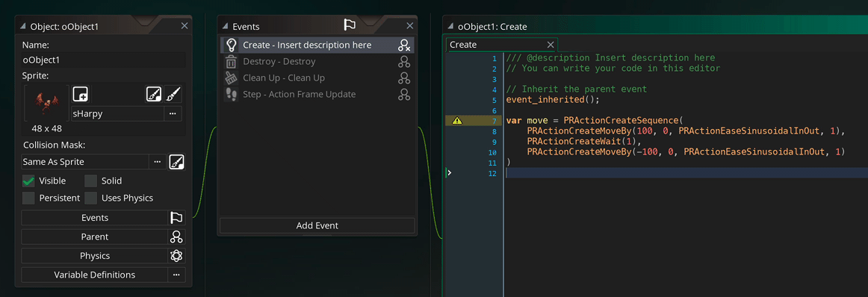Select the Destroy event row
Viewport: 868px width, 297px height.
point(317,61)
